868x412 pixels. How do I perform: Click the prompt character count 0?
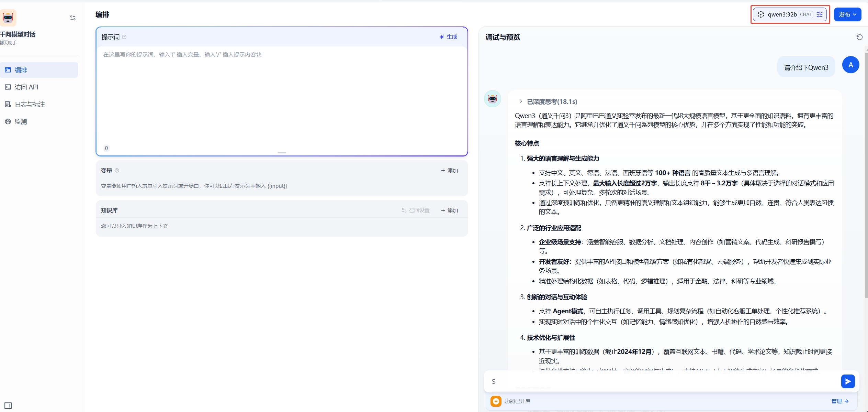[x=106, y=148]
